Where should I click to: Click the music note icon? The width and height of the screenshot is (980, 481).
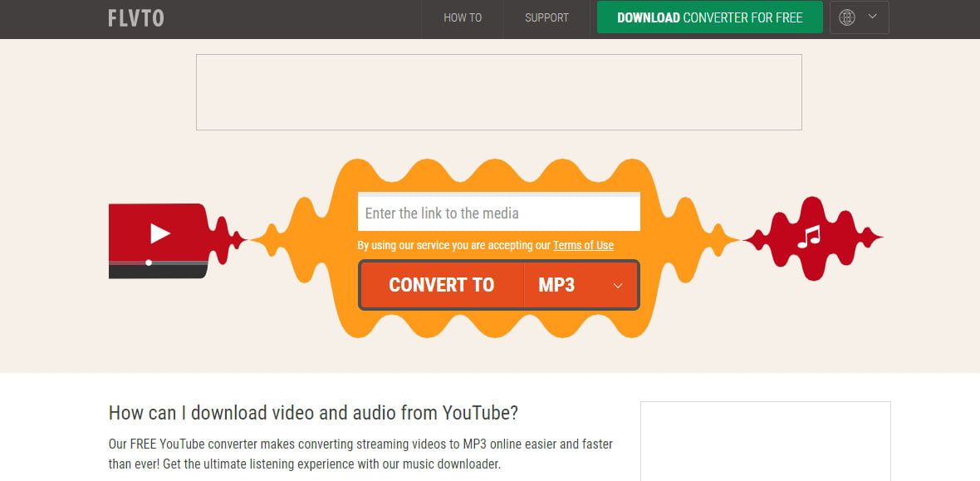[x=809, y=237]
